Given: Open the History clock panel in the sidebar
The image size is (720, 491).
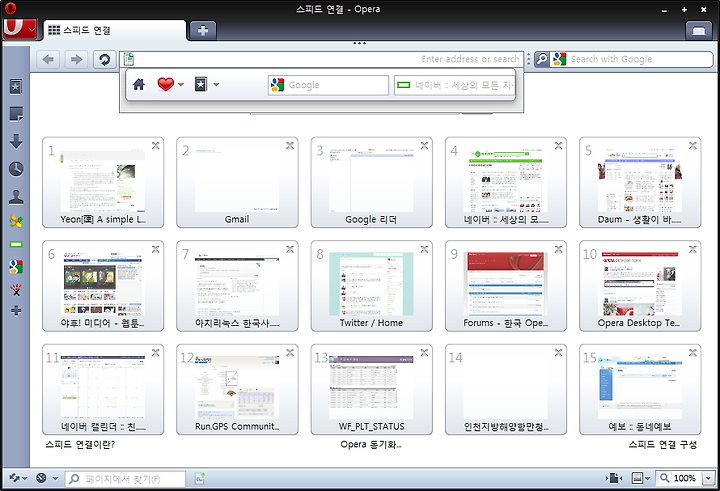Looking at the screenshot, I should tap(16, 169).
